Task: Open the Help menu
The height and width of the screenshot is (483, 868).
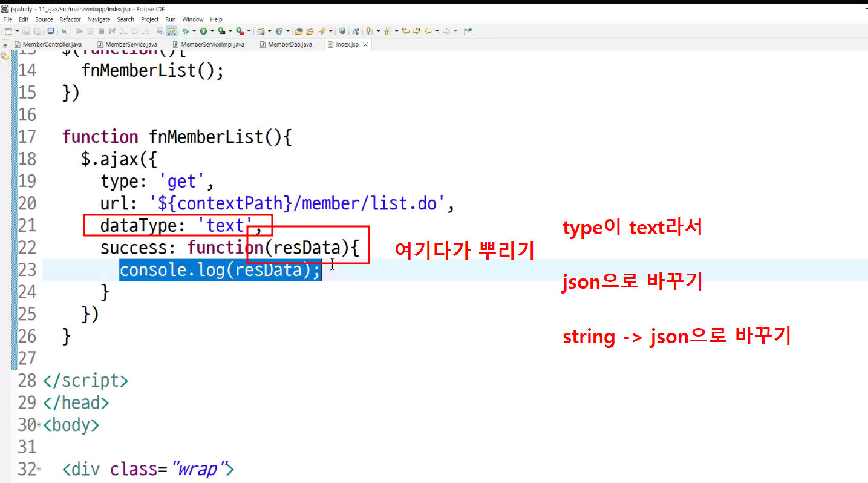Action: [x=217, y=19]
